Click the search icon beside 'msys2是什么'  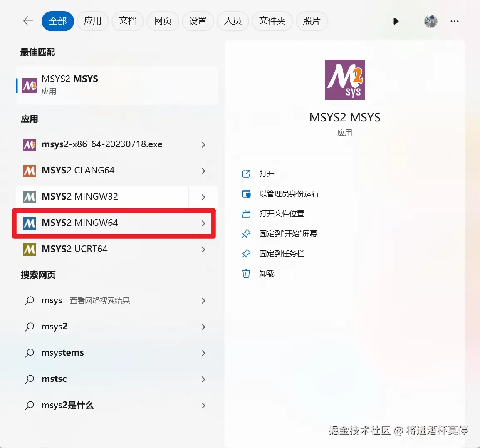tap(30, 406)
